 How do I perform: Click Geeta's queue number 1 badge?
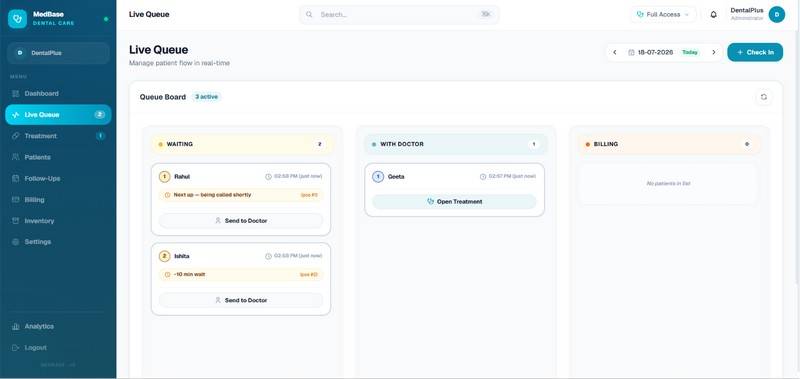[378, 176]
